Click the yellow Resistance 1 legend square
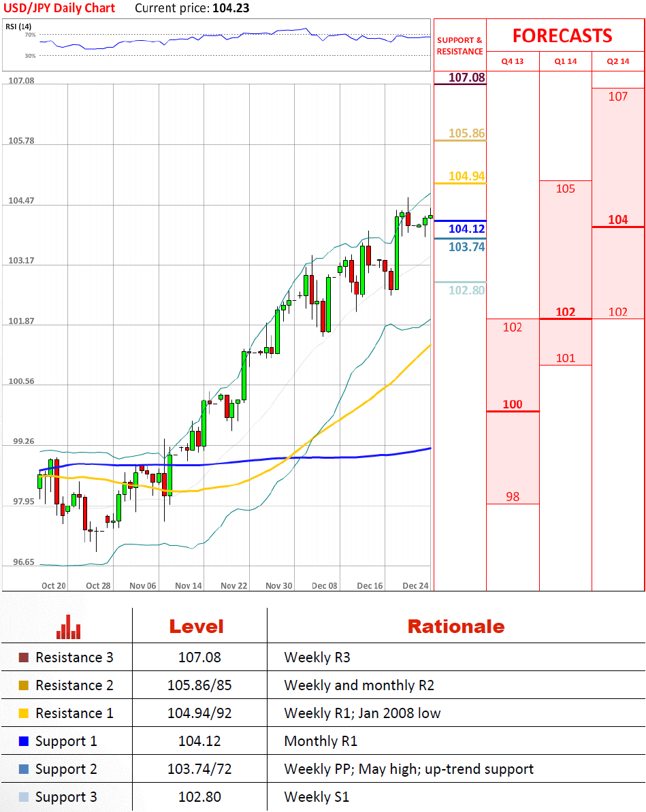Viewport: 646px width, 812px height. click(24, 713)
